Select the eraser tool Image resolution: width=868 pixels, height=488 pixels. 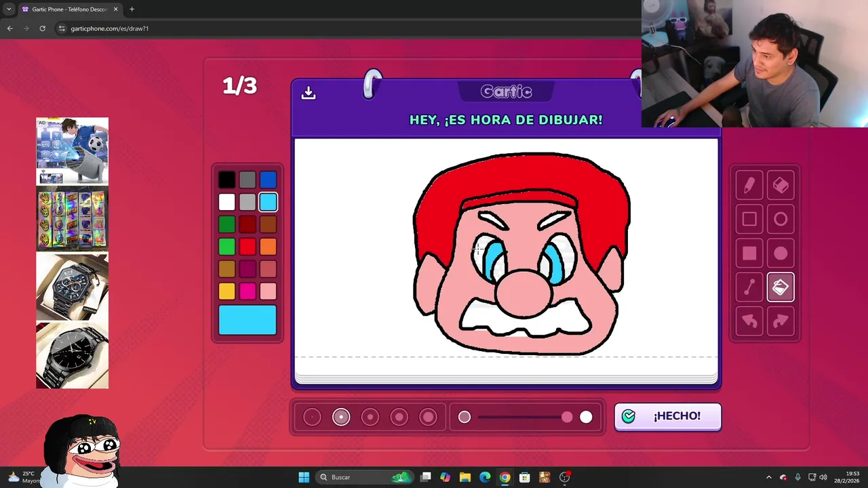point(781,185)
